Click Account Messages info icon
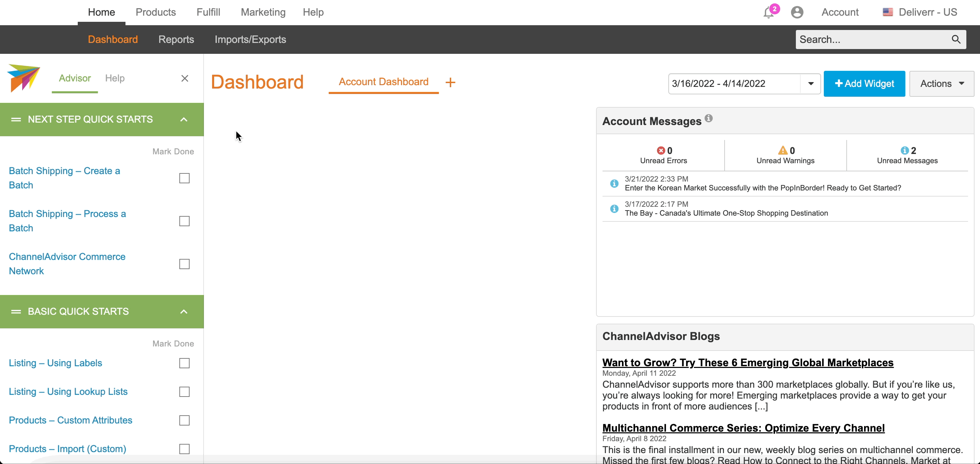 [x=708, y=118]
